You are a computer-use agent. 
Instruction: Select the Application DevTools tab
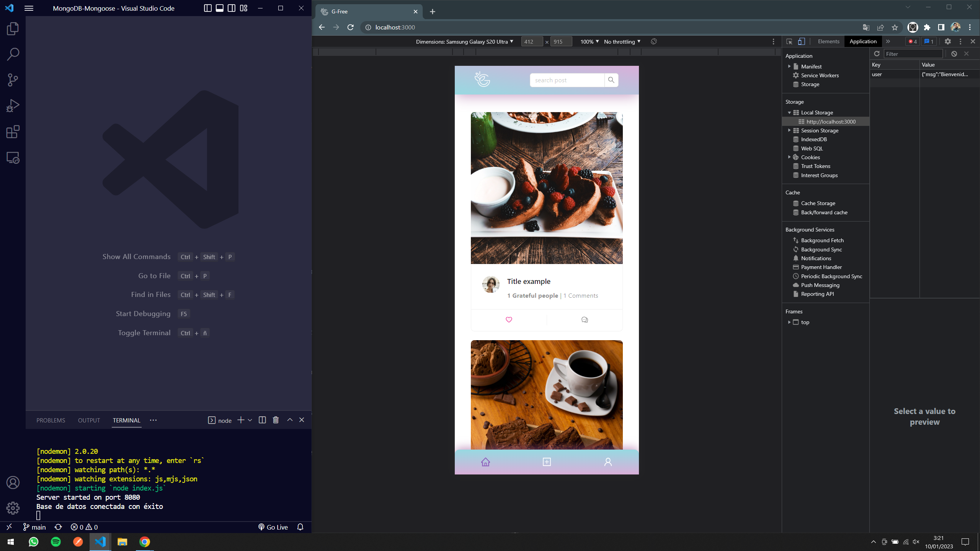(x=863, y=41)
